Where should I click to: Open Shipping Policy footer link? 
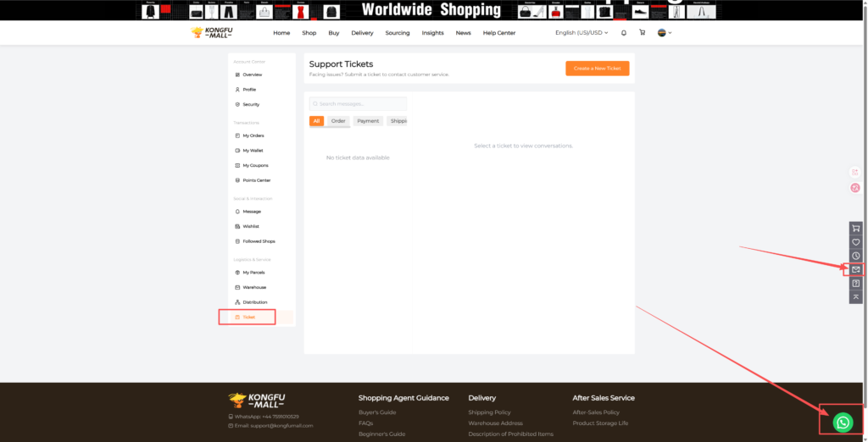(489, 412)
